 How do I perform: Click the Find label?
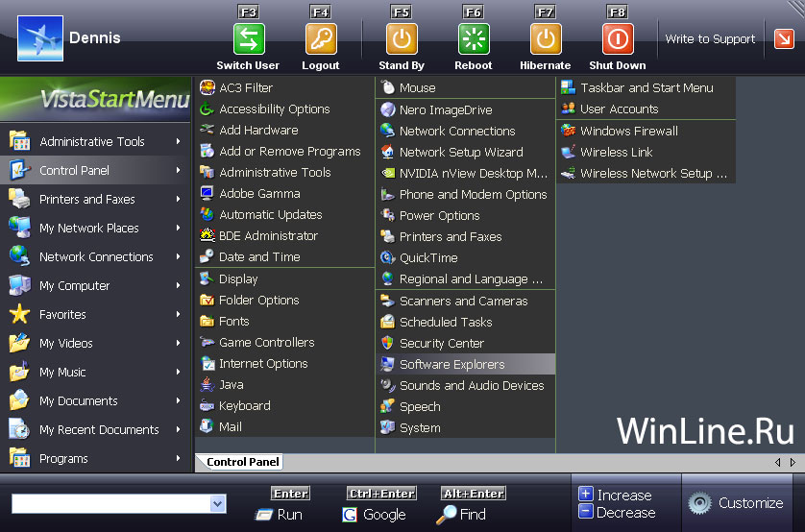(x=473, y=514)
